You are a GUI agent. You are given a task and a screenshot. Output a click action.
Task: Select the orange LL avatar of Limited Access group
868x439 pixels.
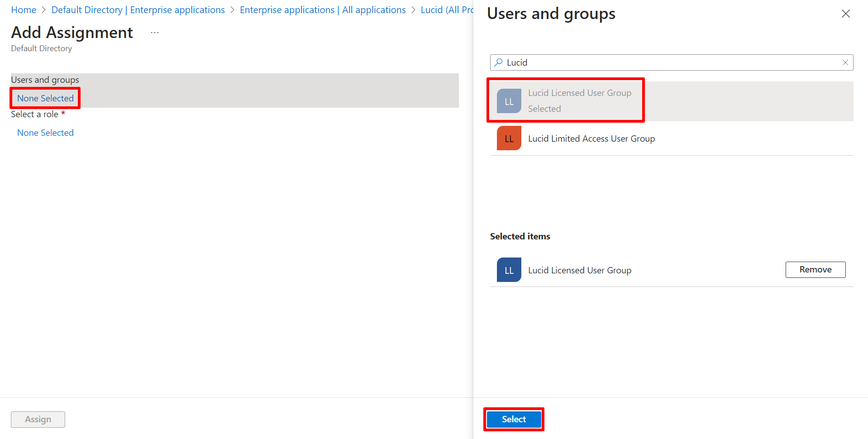tap(509, 138)
